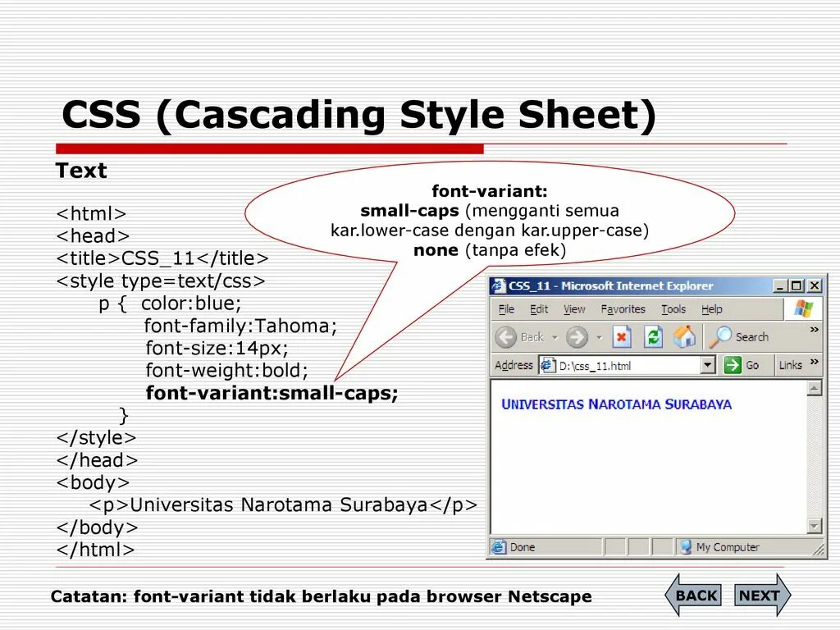Click the 'Done' status bar text
Viewport: 840px width, 630px height.
tap(523, 547)
